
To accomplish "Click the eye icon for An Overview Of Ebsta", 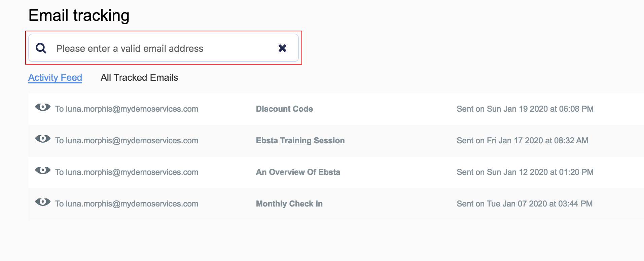I will tap(43, 171).
